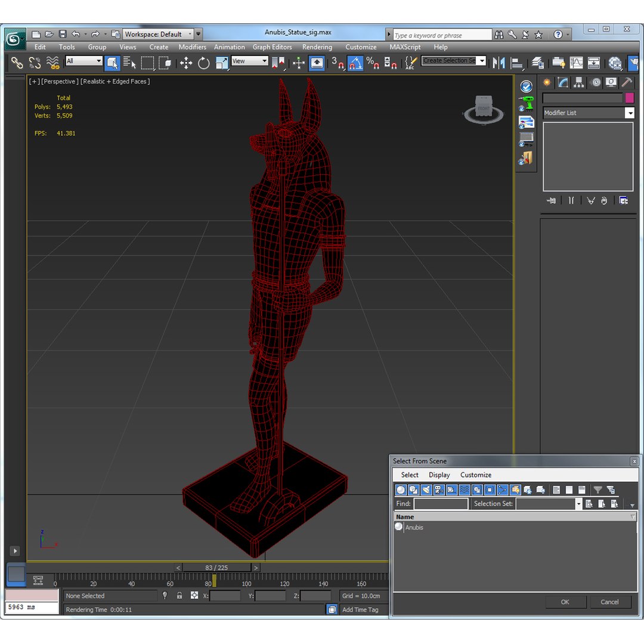Click the magenta object color swatch
644x644 pixels.
(x=629, y=98)
